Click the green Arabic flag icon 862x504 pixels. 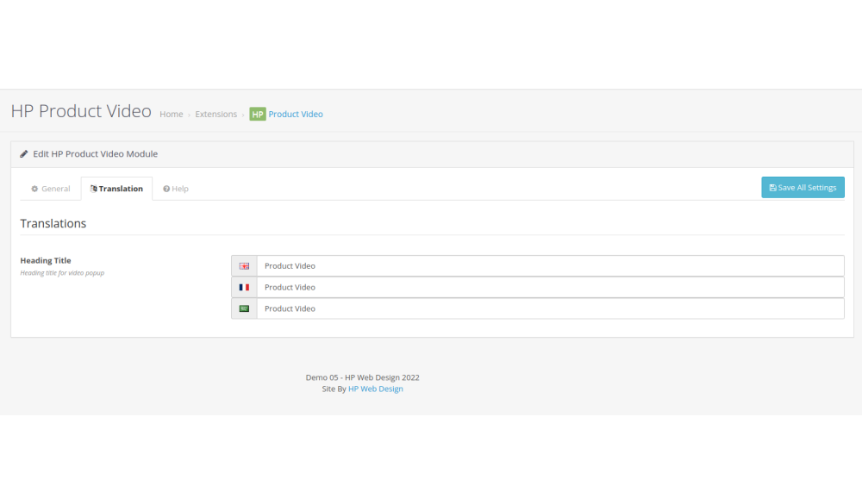point(244,308)
